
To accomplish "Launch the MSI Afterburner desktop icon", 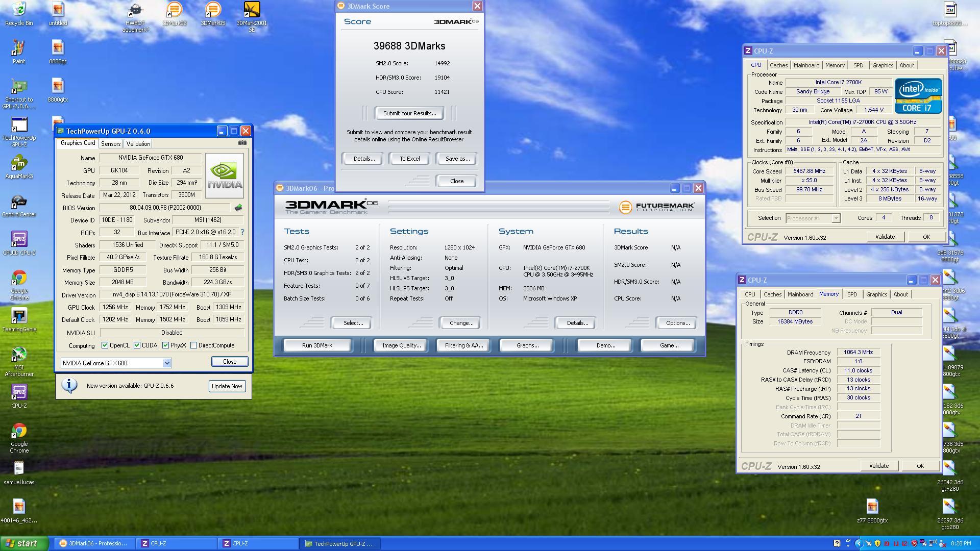I will tap(19, 361).
